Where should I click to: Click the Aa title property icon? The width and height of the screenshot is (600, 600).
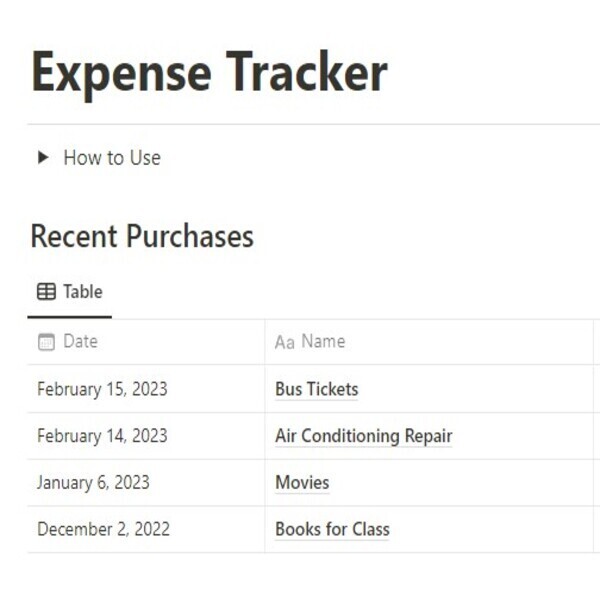(285, 342)
